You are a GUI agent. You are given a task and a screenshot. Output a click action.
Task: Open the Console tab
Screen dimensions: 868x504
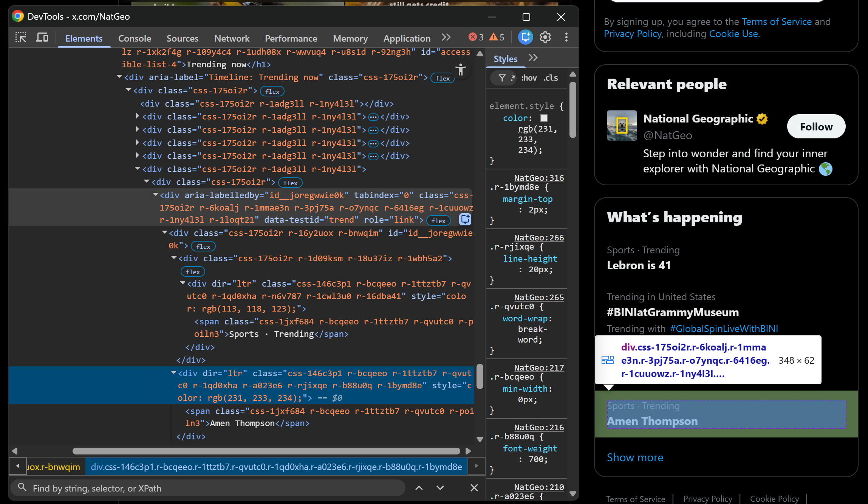[x=135, y=38]
